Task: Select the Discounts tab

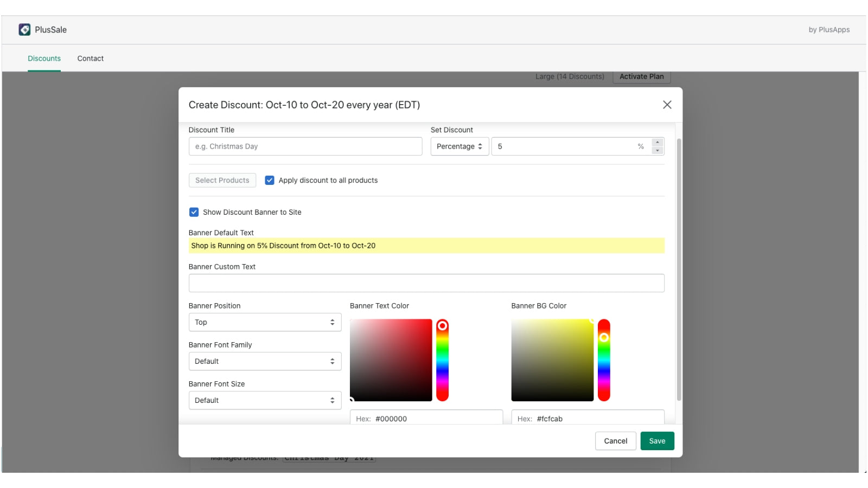Action: coord(44,58)
